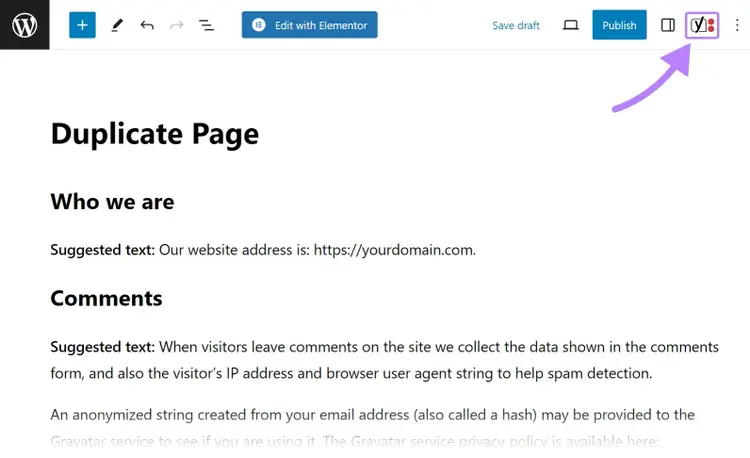
Task: Click the Publish button
Action: click(619, 25)
